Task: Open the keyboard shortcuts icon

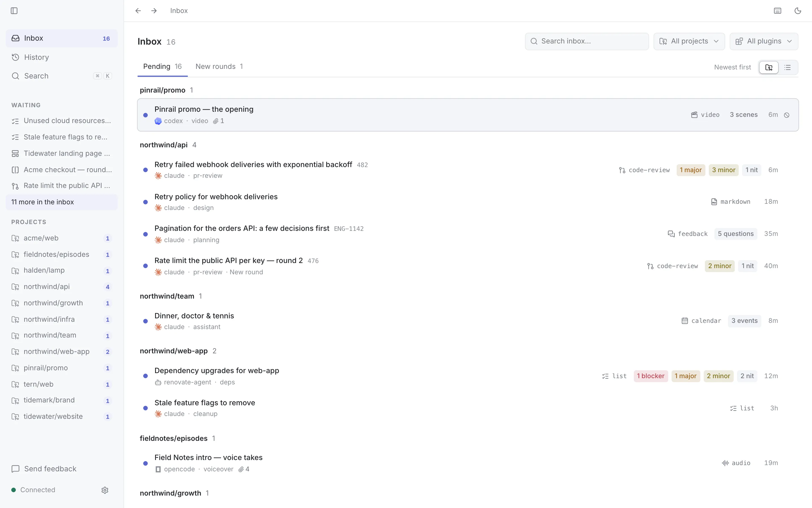Action: (777, 11)
